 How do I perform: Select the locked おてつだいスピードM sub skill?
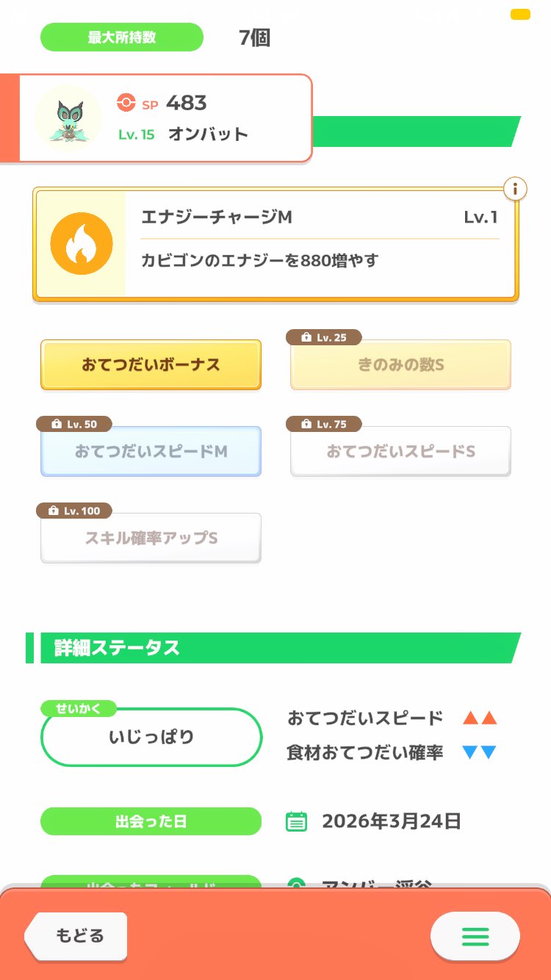point(151,452)
